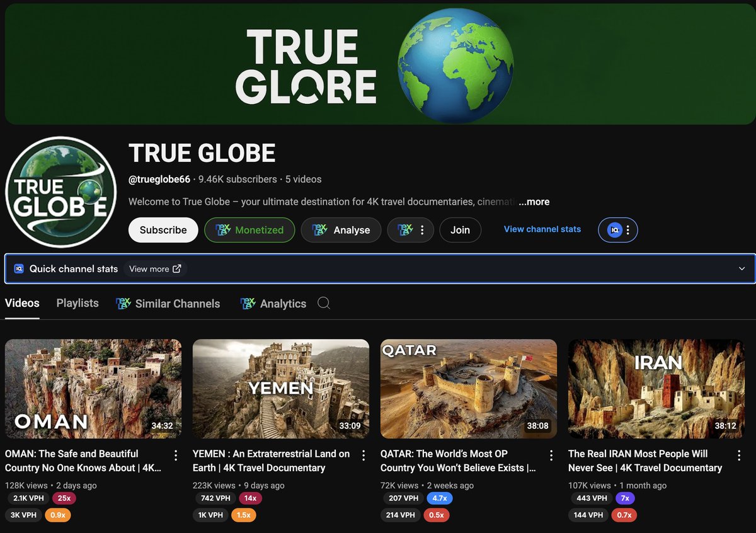Screen dimensions: 756x533
Task: Click the 4.7x blue badge
Action: [x=440, y=498]
